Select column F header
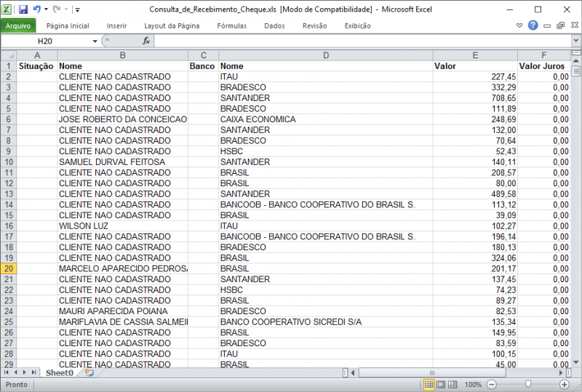Screen dimensions: 582x392 543,55
